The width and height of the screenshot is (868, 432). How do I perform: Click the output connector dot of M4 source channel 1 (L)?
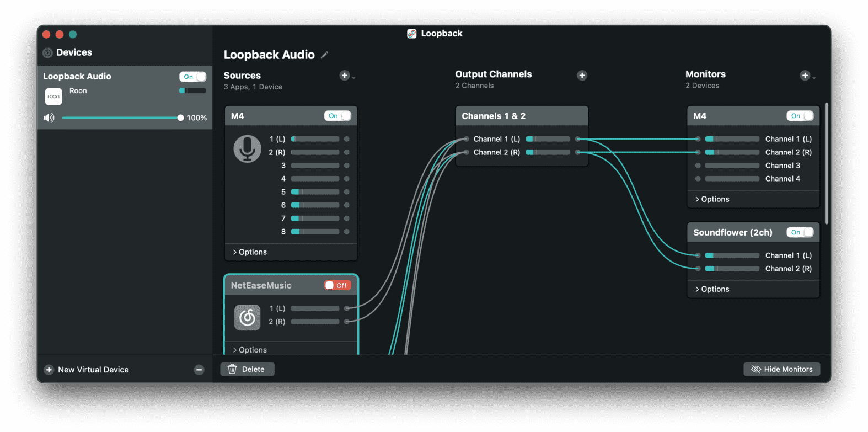coord(346,139)
